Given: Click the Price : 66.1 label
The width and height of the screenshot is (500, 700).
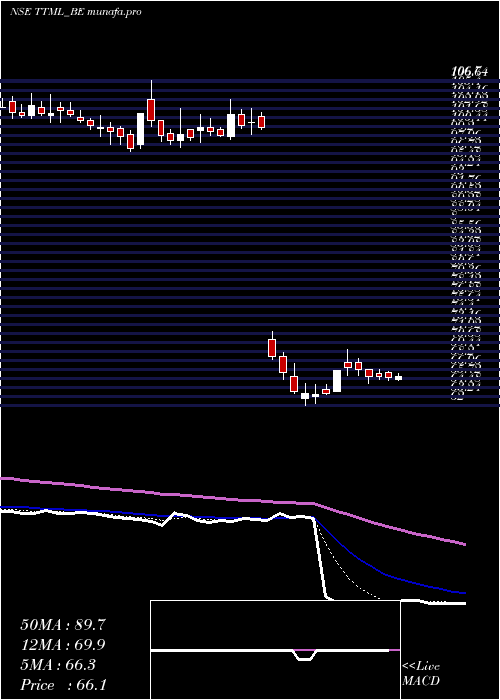Looking at the screenshot, I should click(x=63, y=685).
